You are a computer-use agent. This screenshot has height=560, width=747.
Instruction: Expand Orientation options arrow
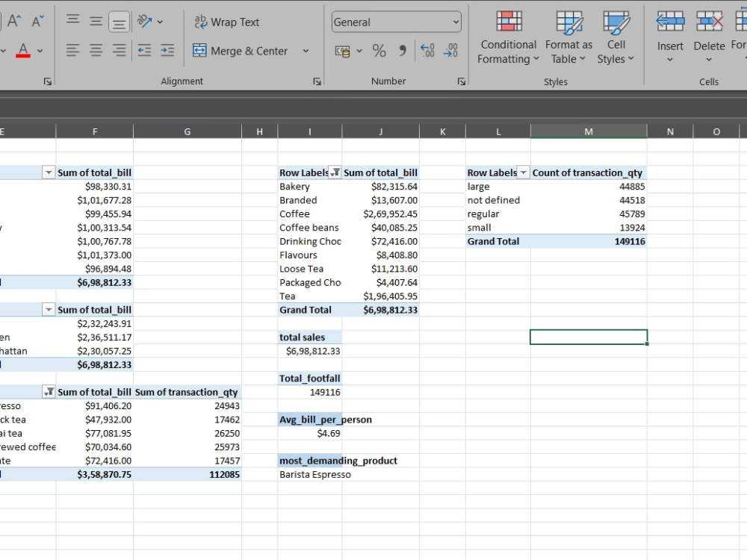coord(160,22)
